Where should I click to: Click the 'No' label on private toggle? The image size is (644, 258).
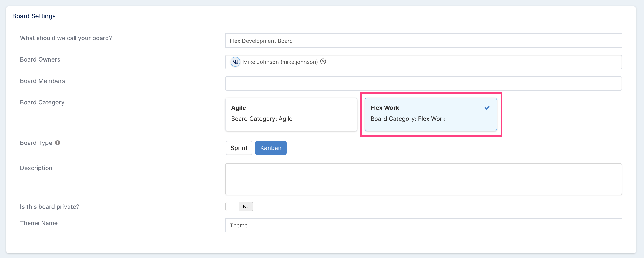(246, 206)
